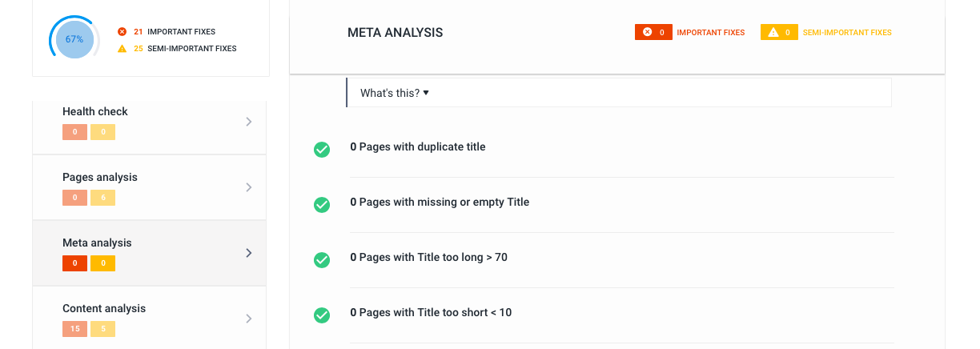Expand the What's this? dropdown
Screen dimensions: 980x349
click(395, 93)
